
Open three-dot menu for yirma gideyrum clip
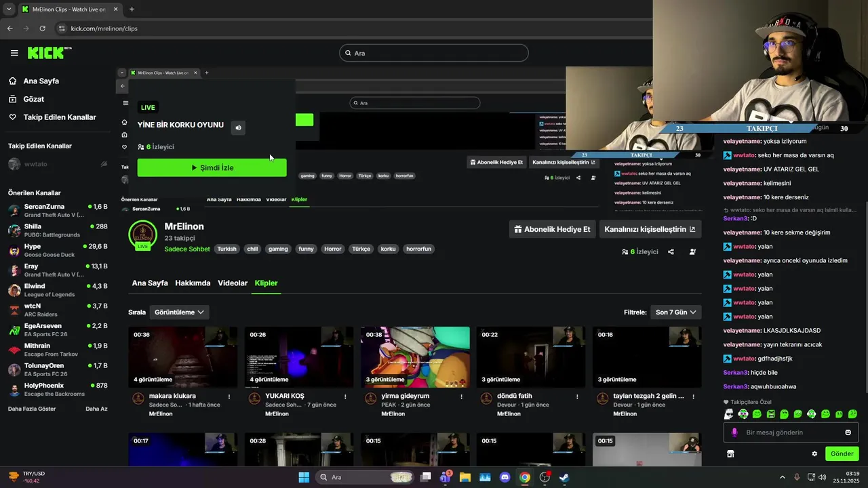click(461, 396)
